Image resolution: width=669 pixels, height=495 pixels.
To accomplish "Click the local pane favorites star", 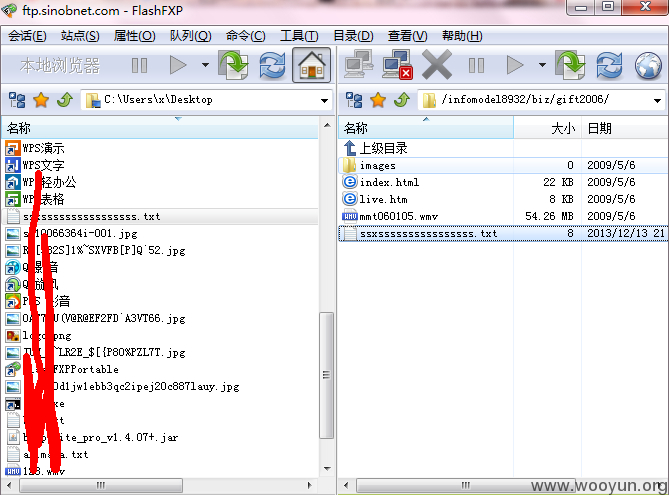I will click(x=41, y=100).
